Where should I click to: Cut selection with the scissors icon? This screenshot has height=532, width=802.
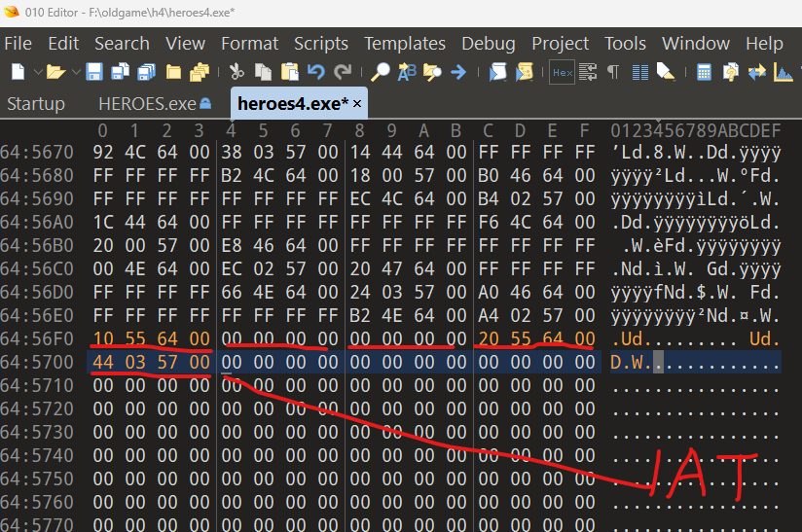[x=237, y=72]
